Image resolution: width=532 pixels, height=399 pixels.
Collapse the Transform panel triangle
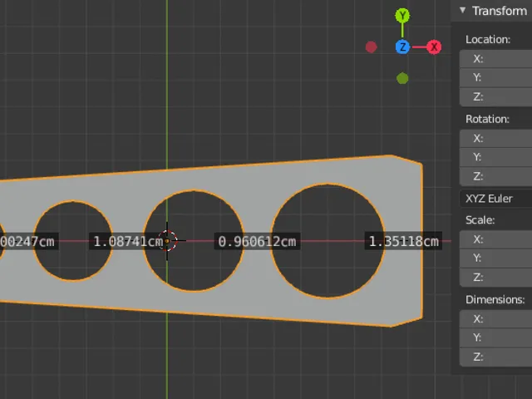[462, 11]
